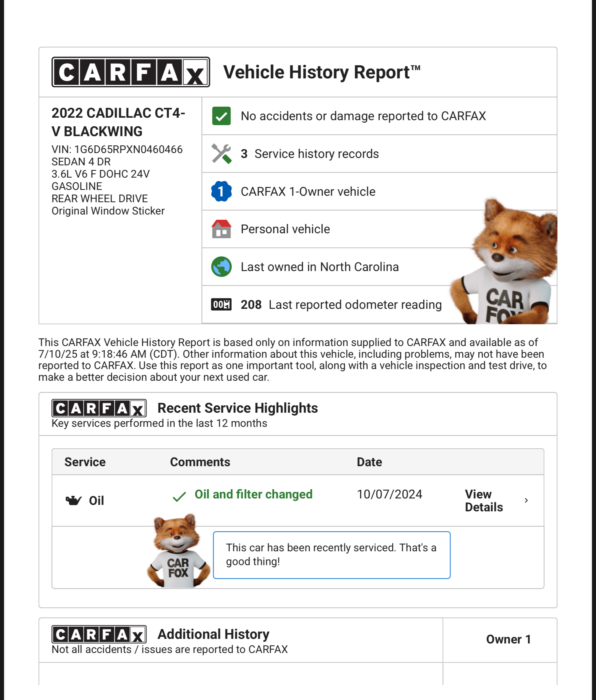The width and height of the screenshot is (596, 700).
Task: Click the Service column header
Action: coord(85,462)
